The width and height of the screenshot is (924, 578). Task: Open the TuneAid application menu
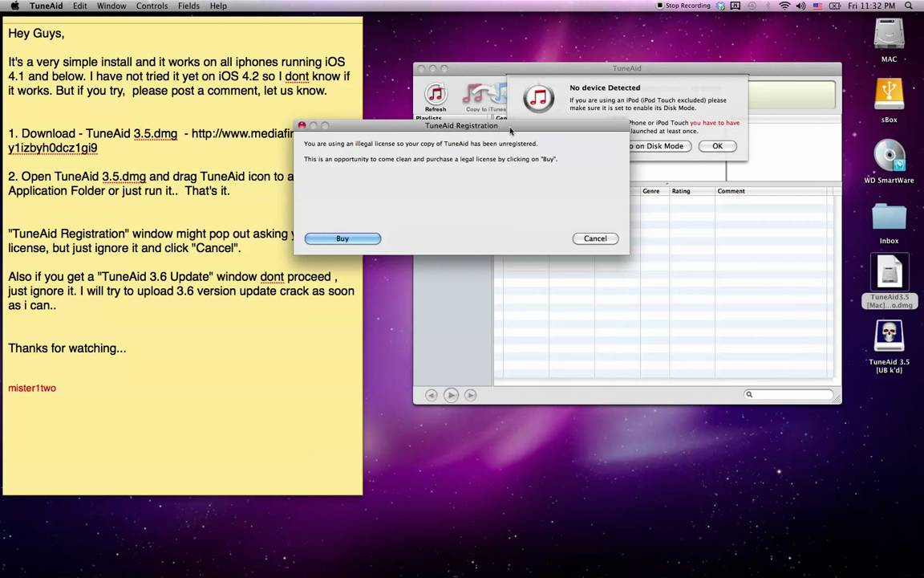[x=46, y=6]
